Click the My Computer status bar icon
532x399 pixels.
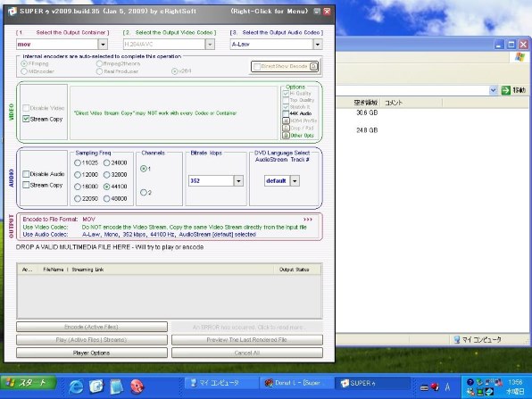click(x=457, y=339)
